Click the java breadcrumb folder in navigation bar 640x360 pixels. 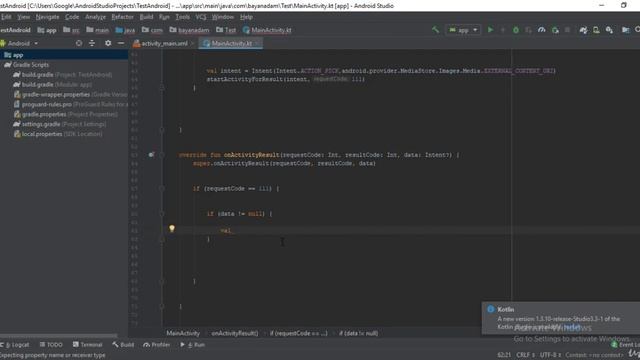click(x=125, y=30)
